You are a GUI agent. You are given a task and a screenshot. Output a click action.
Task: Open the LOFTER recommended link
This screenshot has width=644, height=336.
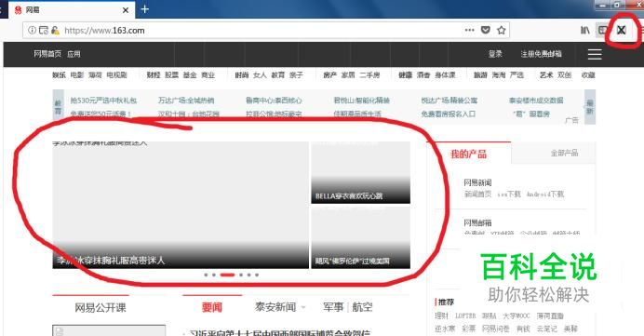(x=465, y=316)
